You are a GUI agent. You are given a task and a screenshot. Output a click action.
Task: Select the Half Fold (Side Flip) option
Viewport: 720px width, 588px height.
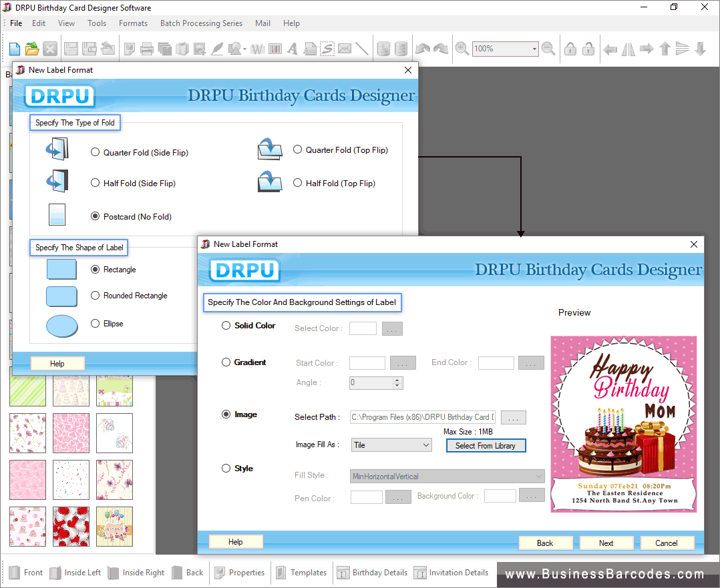(95, 183)
